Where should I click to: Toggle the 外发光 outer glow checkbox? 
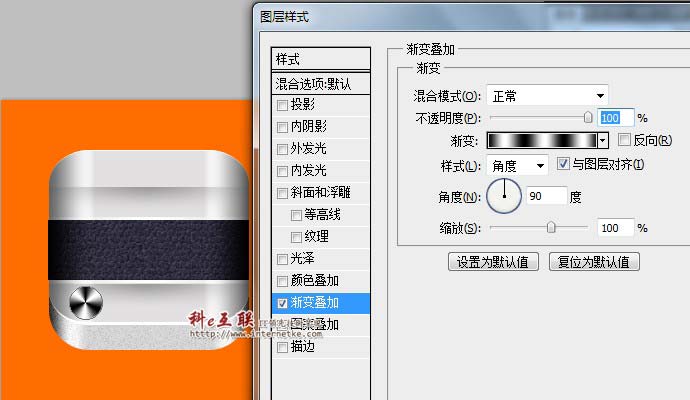[x=283, y=149]
